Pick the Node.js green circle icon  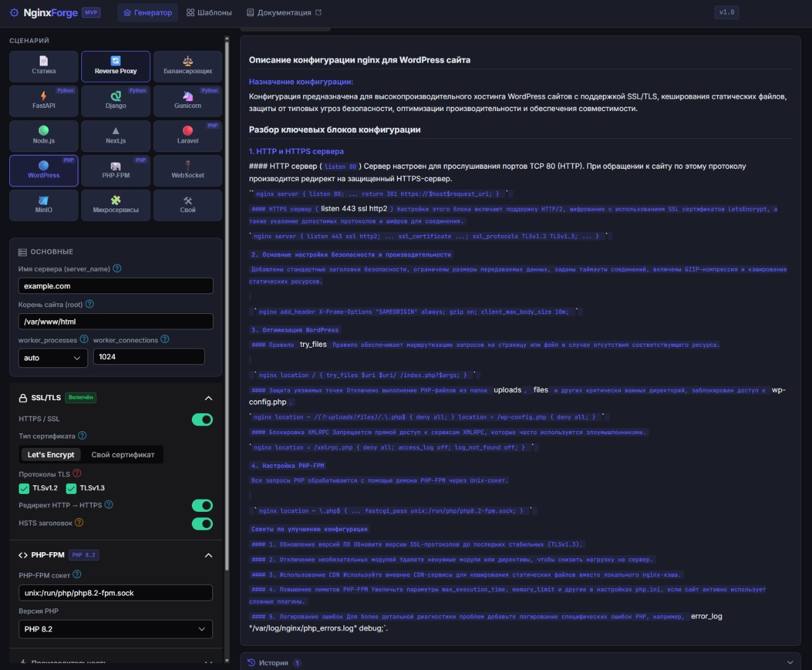[43, 130]
